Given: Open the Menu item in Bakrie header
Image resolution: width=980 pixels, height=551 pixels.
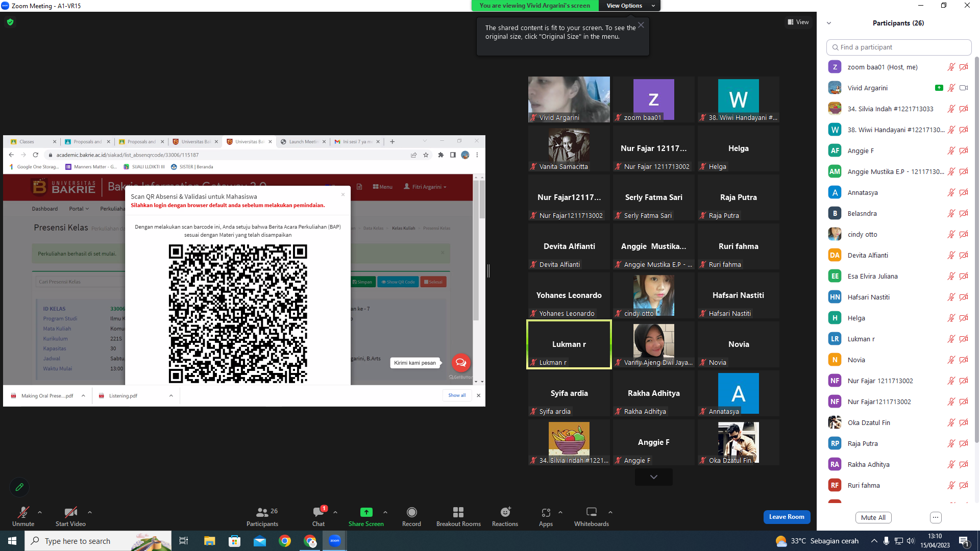Looking at the screenshot, I should point(383,187).
